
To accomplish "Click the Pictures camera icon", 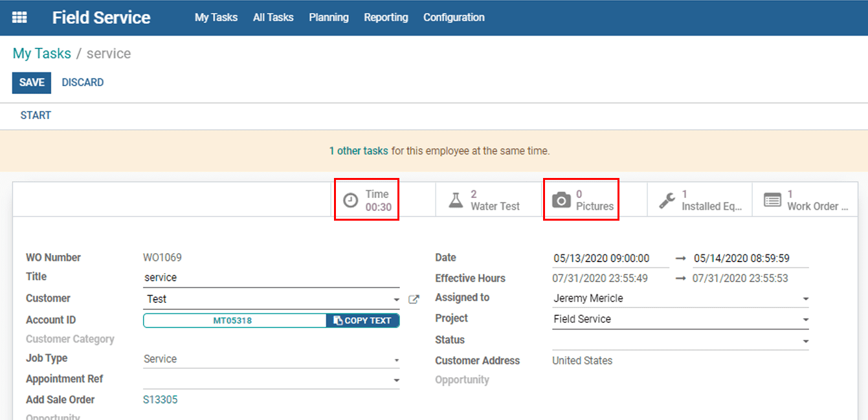I will 561,200.
